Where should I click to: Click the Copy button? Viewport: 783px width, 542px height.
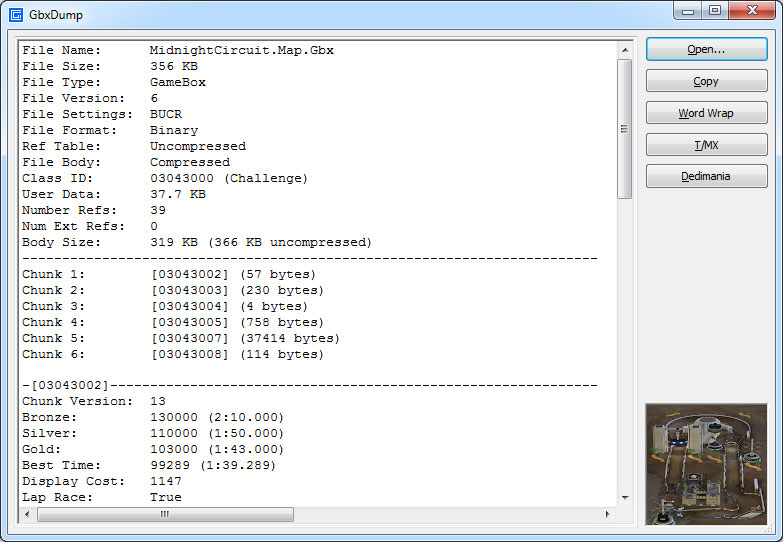706,81
